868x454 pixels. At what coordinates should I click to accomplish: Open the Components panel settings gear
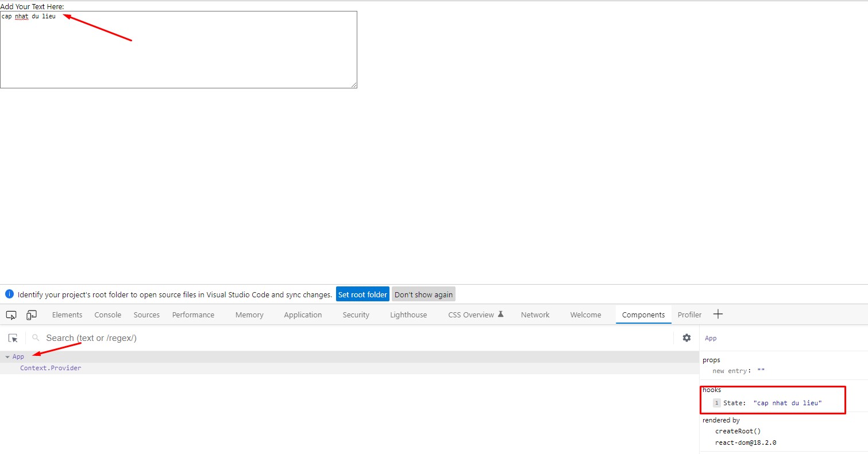tap(686, 338)
